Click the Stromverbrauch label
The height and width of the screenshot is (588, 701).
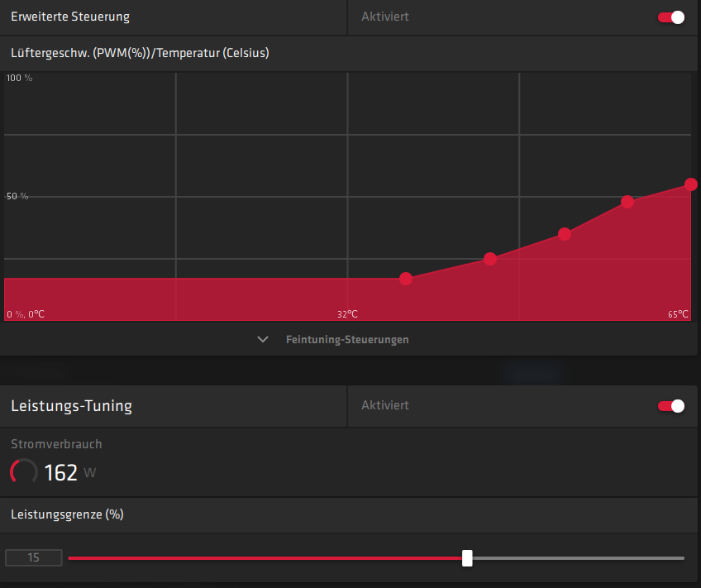coord(56,444)
